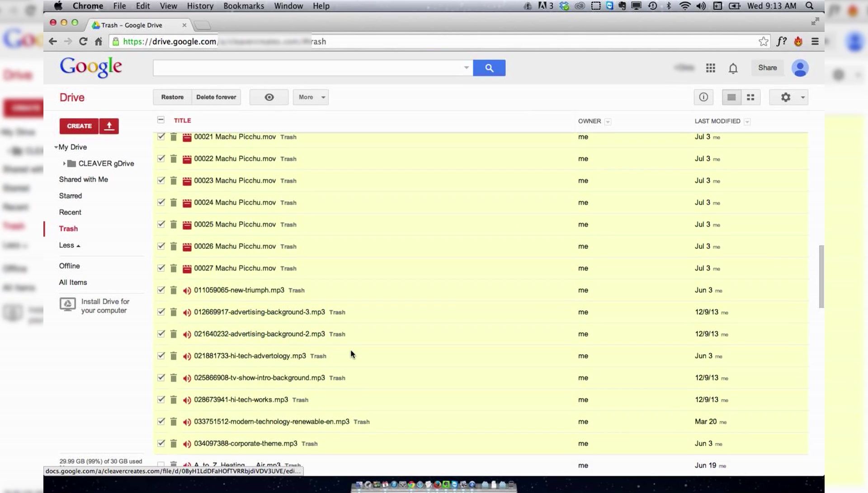868x493 pixels.
Task: Click the Install Drive computer icon
Action: (68, 304)
